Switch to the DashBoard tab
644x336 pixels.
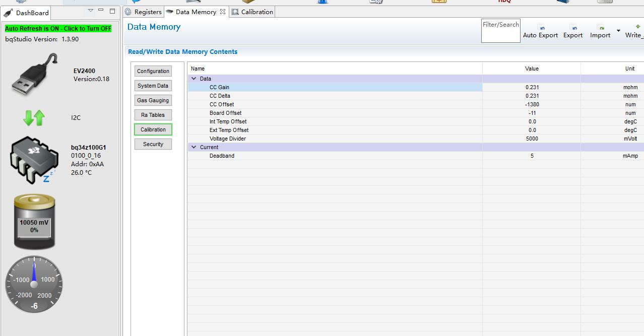(28, 13)
